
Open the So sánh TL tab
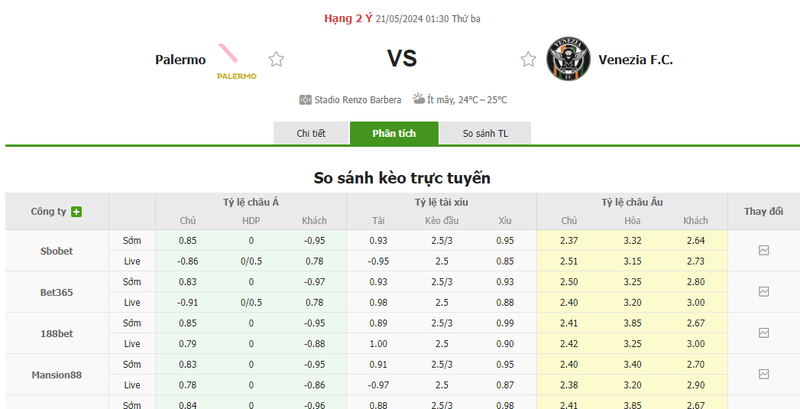pyautogui.click(x=485, y=134)
